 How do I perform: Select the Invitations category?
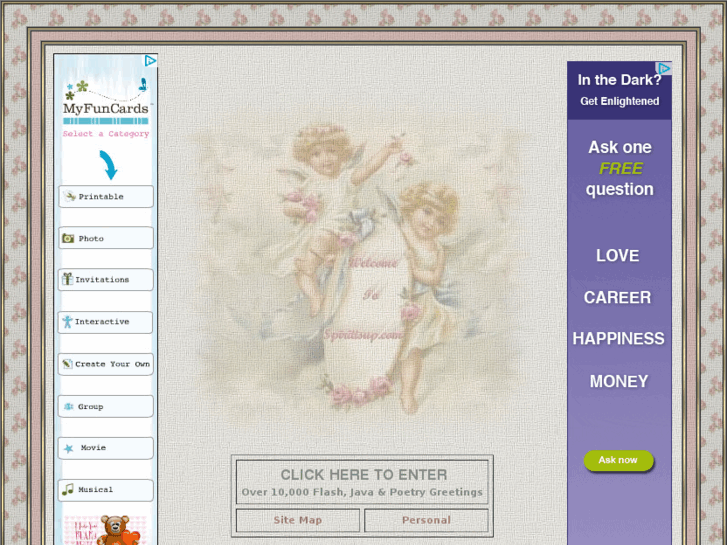click(x=106, y=280)
